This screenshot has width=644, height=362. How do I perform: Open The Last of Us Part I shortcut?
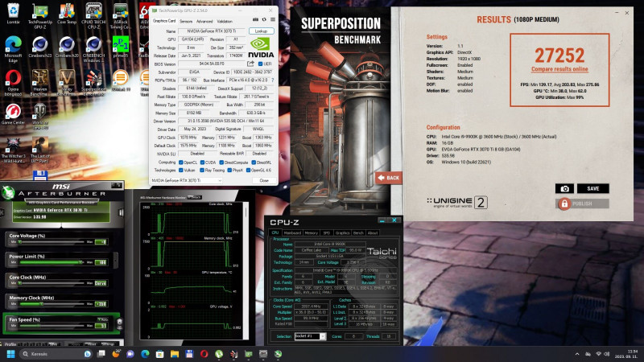click(x=39, y=150)
